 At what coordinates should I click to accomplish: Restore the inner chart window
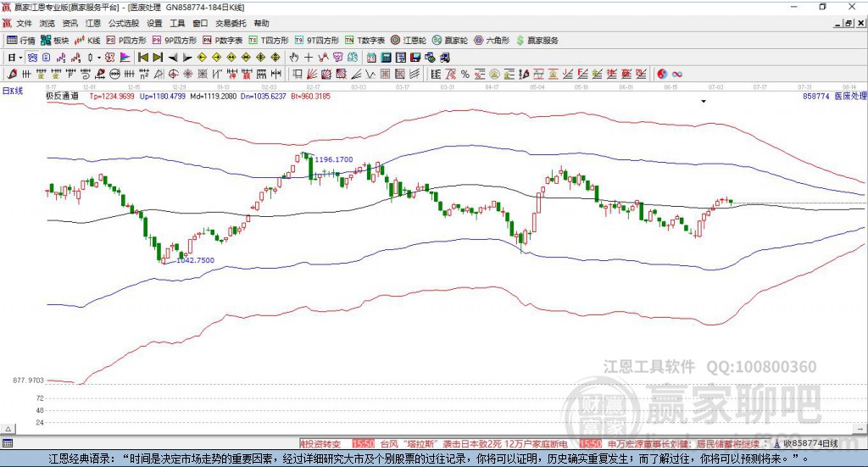tap(849, 23)
